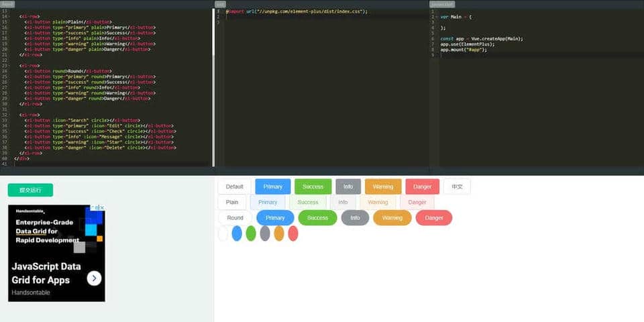Click the solid blue Primary button
The image size is (644, 322).
pos(273,186)
